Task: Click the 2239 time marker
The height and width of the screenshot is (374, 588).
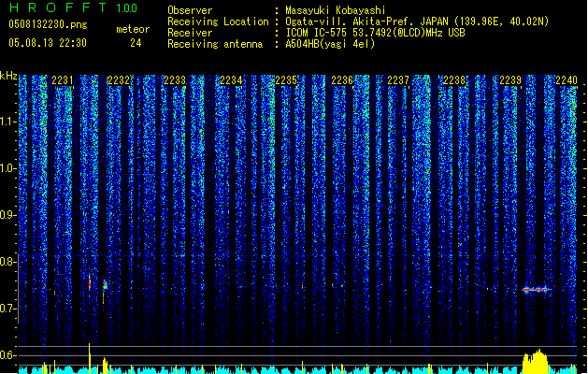Action: 510,80
